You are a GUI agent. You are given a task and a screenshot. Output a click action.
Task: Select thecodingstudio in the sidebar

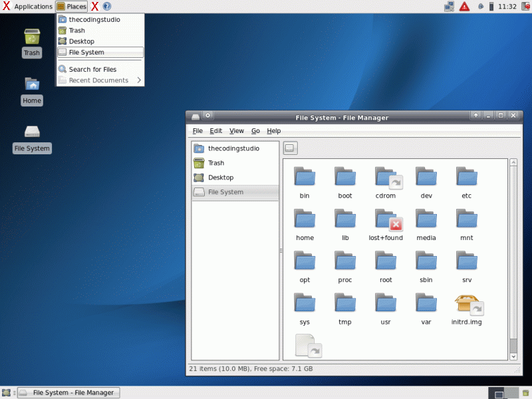[233, 148]
